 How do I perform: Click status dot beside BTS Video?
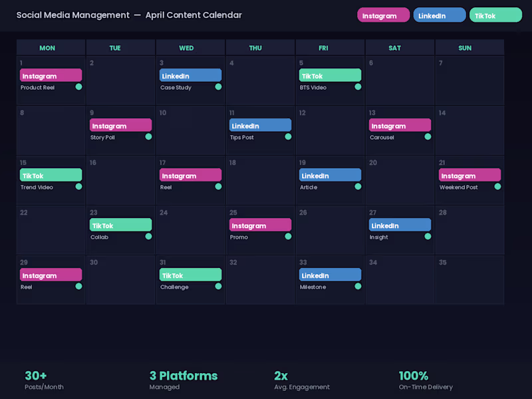point(358,87)
